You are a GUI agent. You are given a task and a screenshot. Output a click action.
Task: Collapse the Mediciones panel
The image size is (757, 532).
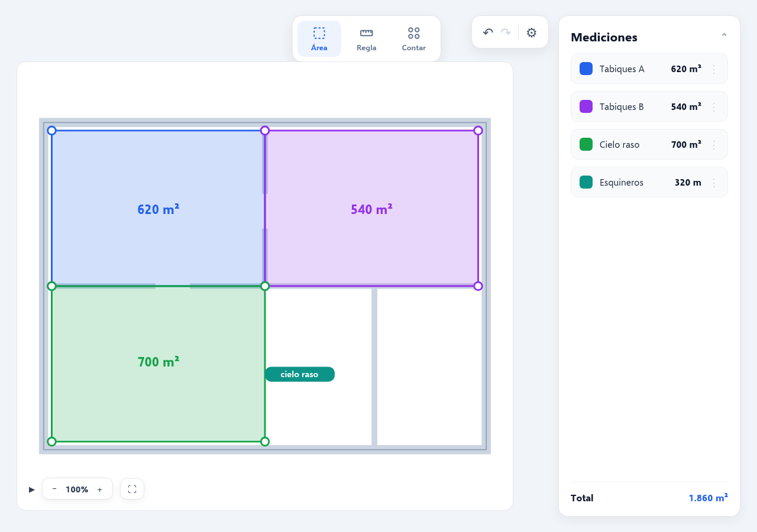724,35
